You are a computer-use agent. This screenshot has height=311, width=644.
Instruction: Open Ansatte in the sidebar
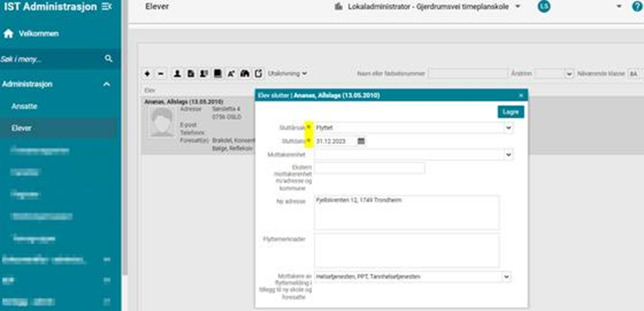24,107
